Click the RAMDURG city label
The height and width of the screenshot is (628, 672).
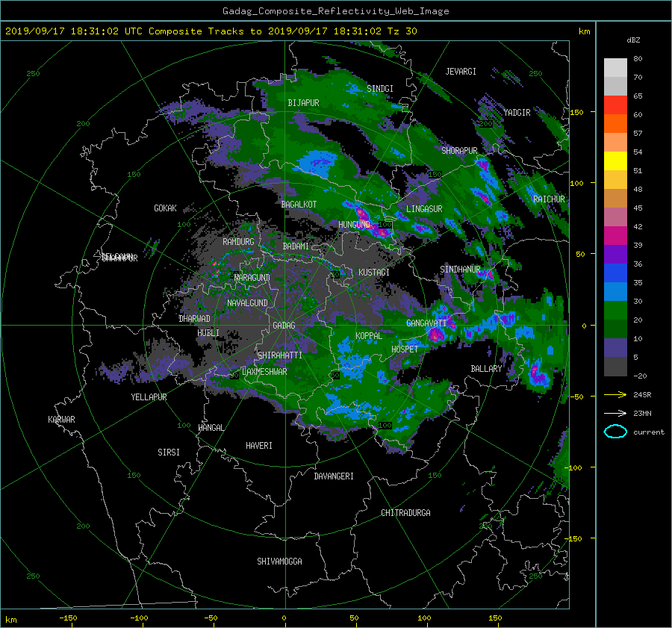click(x=238, y=242)
